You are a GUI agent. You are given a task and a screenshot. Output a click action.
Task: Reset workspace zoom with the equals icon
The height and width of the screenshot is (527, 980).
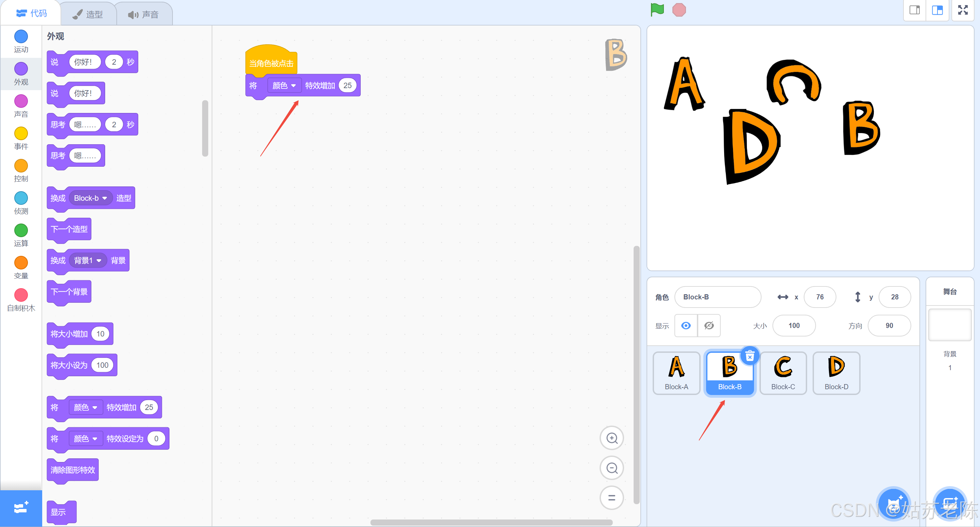click(611, 497)
